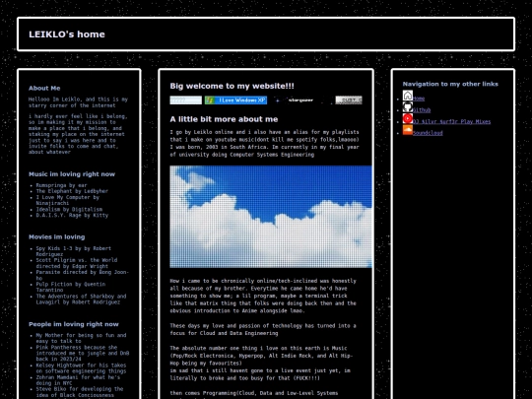Click the grey badge after stargazer badge
Image resolution: width=532 pixels, height=399 pixels.
point(349,100)
